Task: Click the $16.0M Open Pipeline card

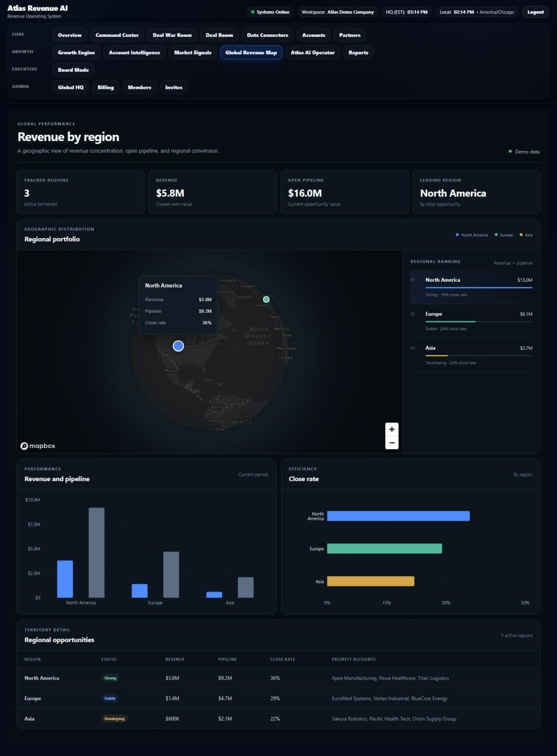Action: 345,192
